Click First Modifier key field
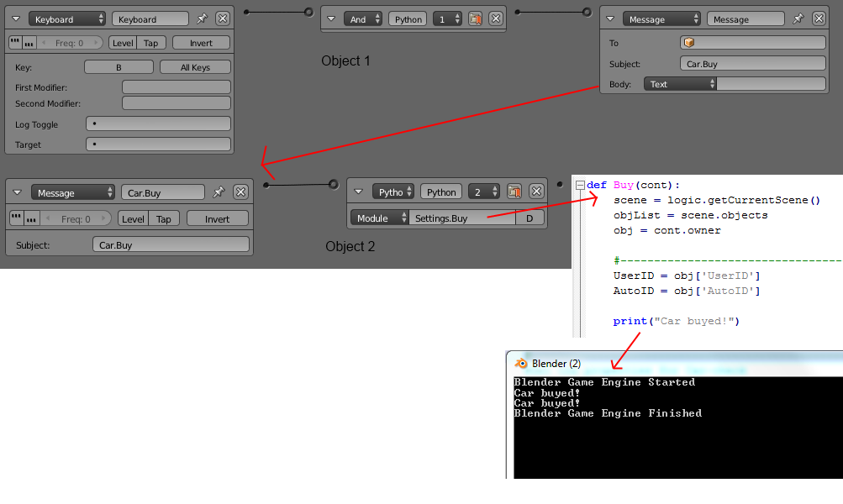The image size is (843, 504). [x=177, y=87]
